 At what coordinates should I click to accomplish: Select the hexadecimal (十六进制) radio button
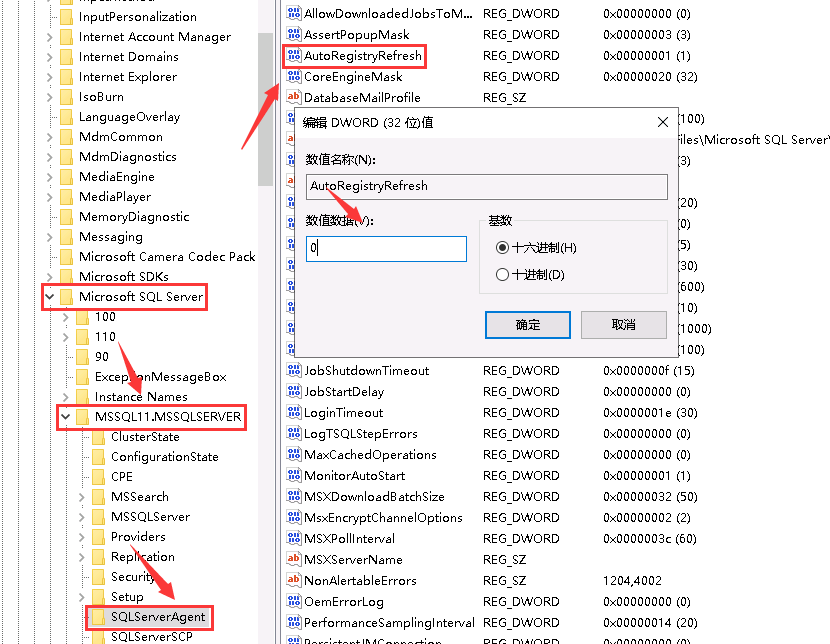[x=502, y=248]
